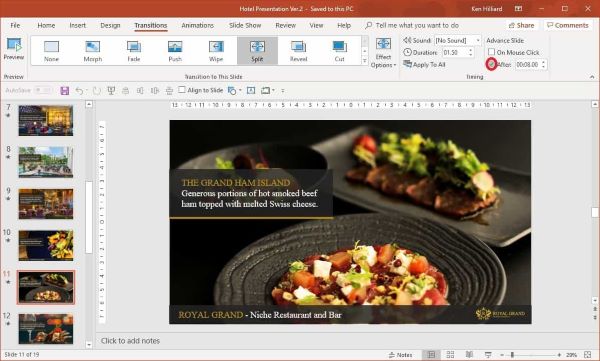Switch to Normal view in status bar

click(x=431, y=355)
